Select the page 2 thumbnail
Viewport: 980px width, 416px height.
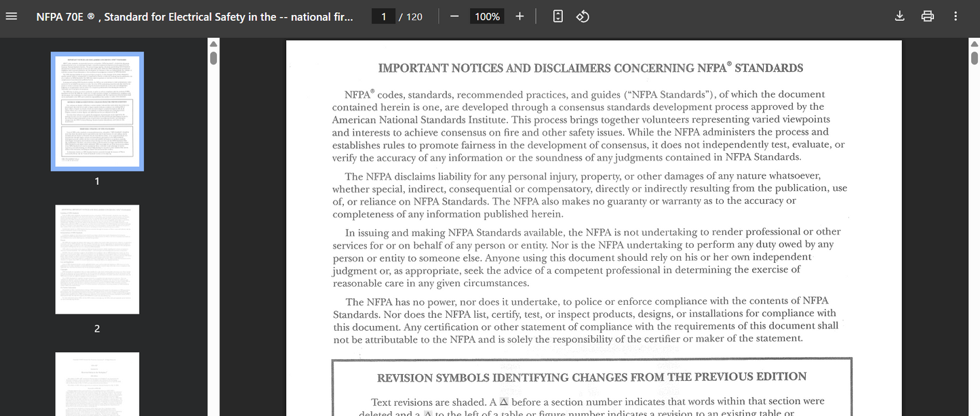click(97, 258)
